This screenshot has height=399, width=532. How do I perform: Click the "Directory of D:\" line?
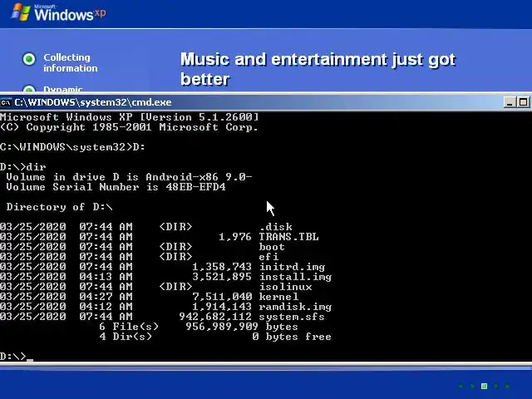59,207
